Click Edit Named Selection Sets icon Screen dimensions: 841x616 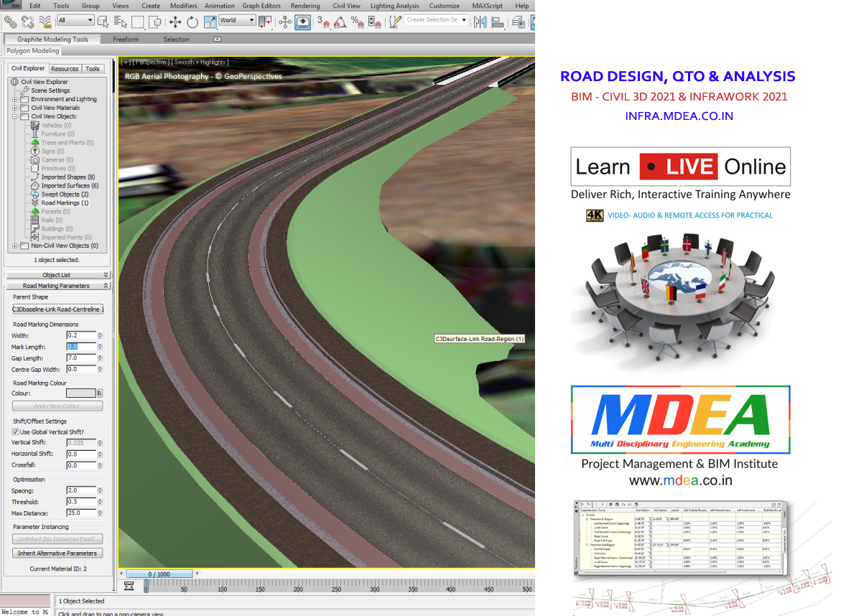tap(395, 22)
